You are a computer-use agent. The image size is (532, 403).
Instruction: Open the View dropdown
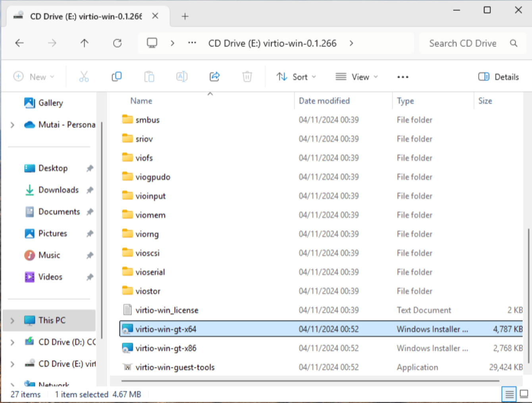[x=356, y=76]
